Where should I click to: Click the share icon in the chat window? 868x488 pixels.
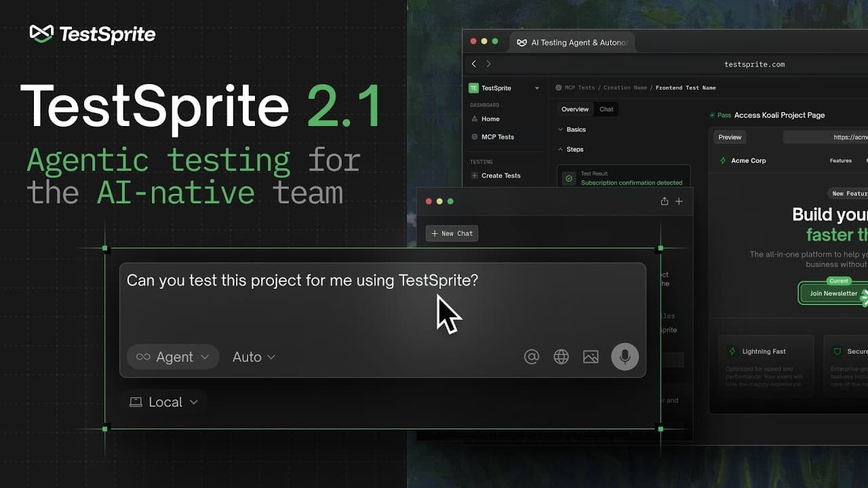point(665,201)
